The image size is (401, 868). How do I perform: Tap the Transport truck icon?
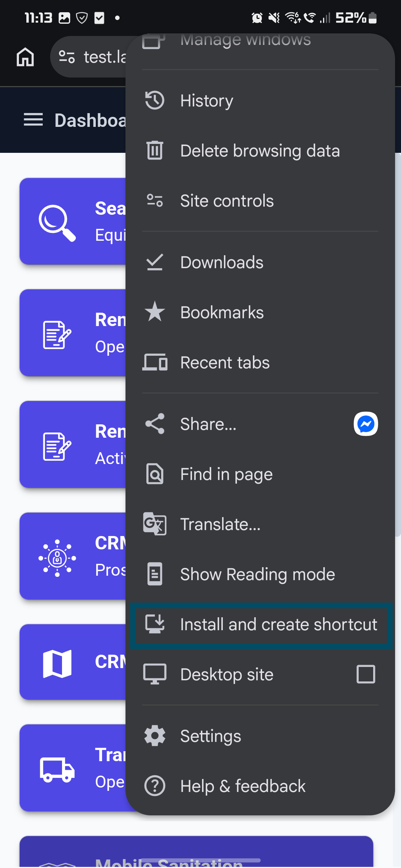tap(57, 770)
